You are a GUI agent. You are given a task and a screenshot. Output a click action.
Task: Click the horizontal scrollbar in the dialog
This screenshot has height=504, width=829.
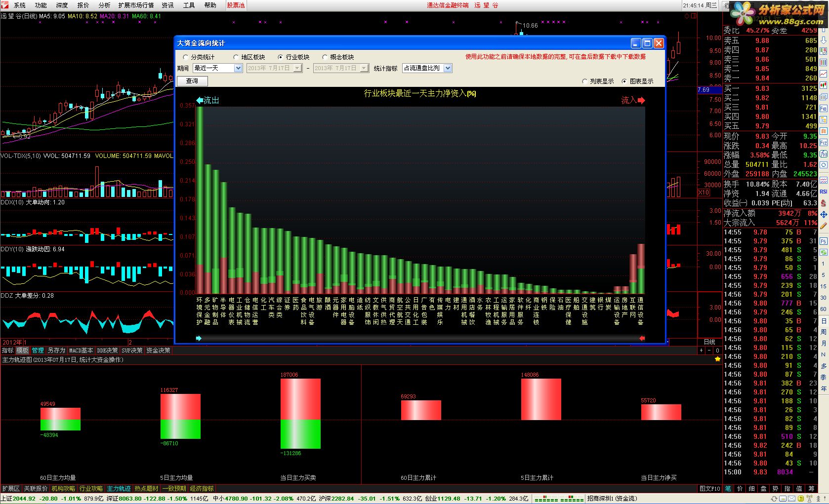pos(420,338)
